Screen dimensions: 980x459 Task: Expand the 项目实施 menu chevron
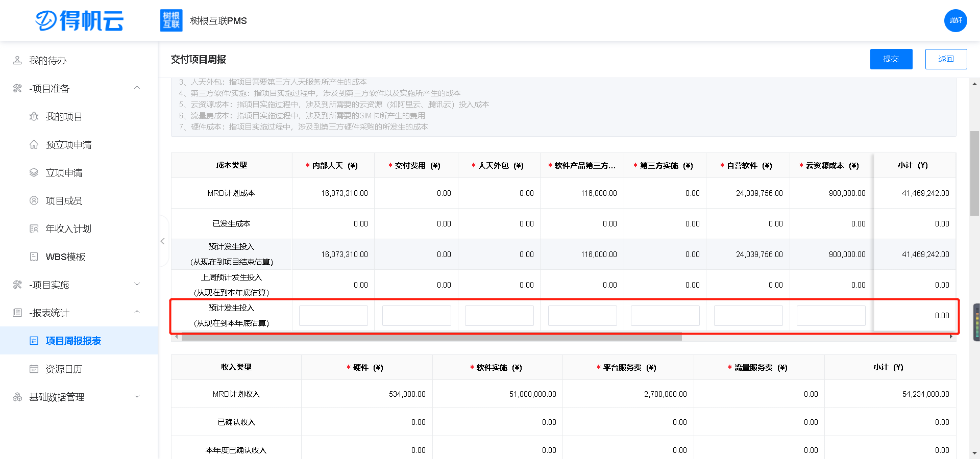pyautogui.click(x=137, y=284)
